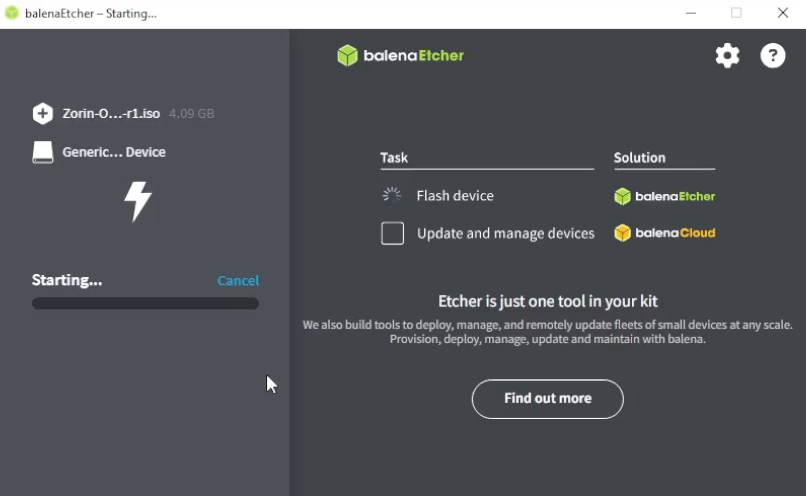The image size is (806, 496).
Task: Click the Task column header
Action: 394,158
